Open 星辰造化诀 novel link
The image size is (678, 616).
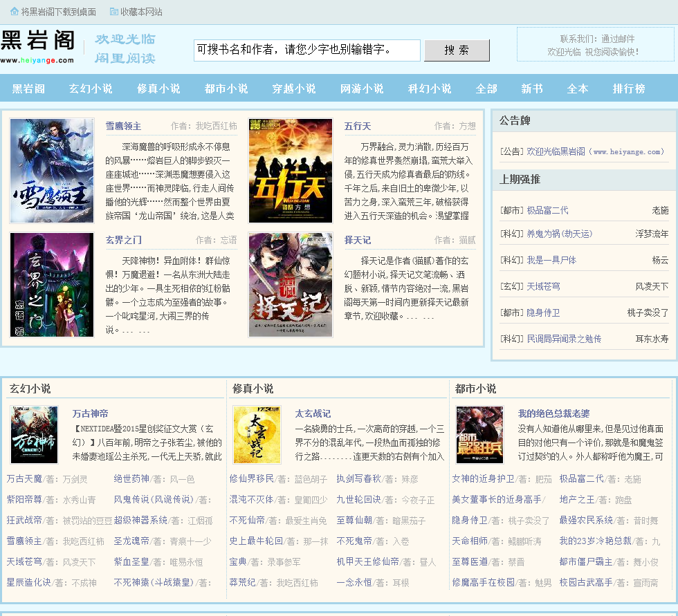click(x=28, y=583)
